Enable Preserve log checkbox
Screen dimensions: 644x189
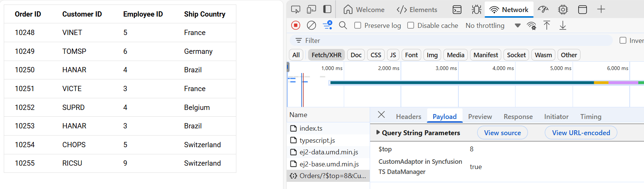pos(358,25)
